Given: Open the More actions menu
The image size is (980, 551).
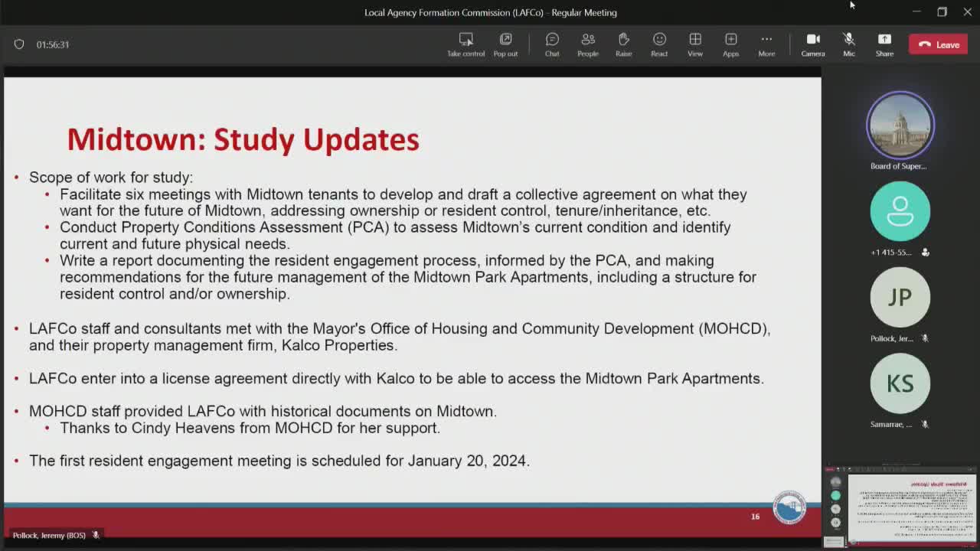Looking at the screenshot, I should 766,44.
